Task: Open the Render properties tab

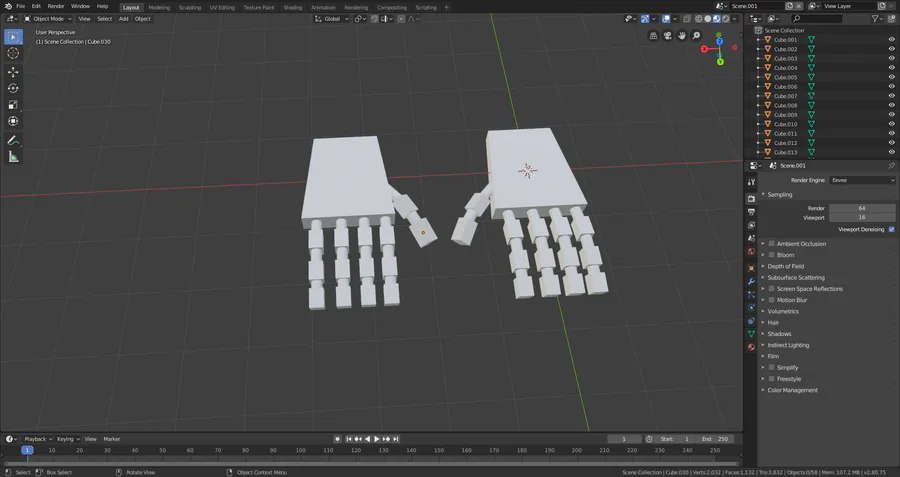Action: pyautogui.click(x=751, y=199)
